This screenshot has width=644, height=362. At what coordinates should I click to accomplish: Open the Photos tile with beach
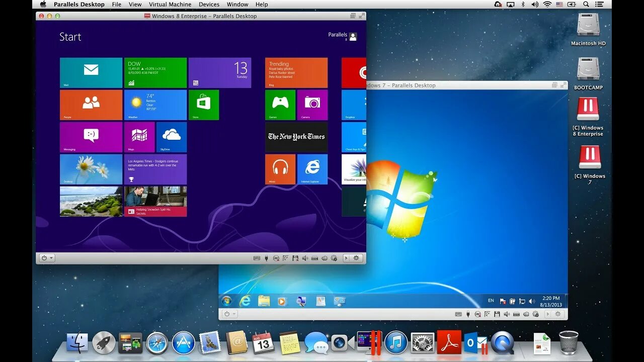[x=91, y=202]
